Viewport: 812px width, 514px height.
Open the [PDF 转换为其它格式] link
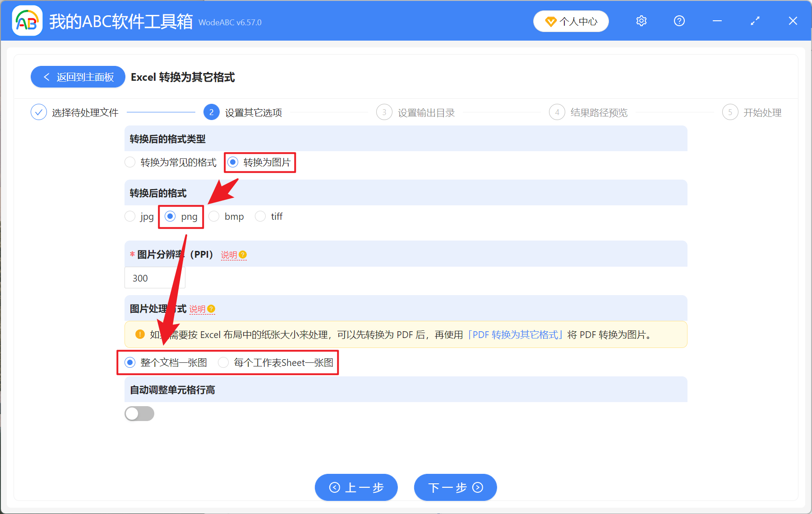515,335
